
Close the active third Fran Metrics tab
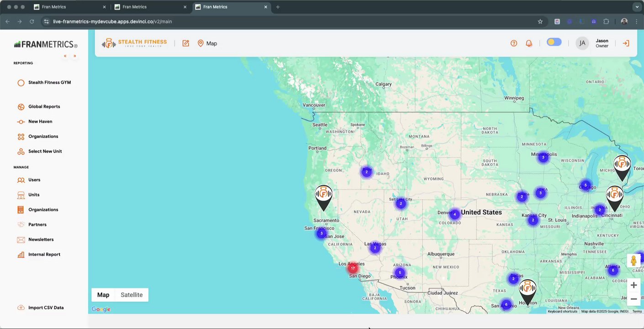pyautogui.click(x=265, y=7)
